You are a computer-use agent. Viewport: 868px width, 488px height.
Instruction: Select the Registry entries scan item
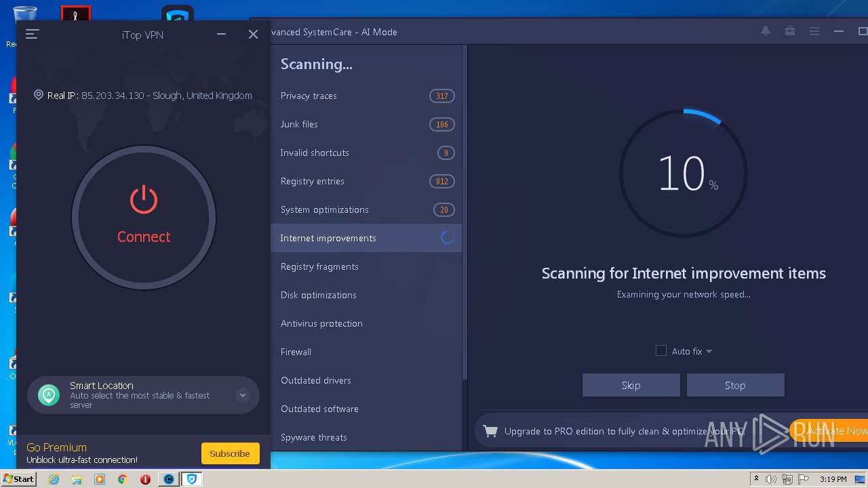(x=366, y=181)
